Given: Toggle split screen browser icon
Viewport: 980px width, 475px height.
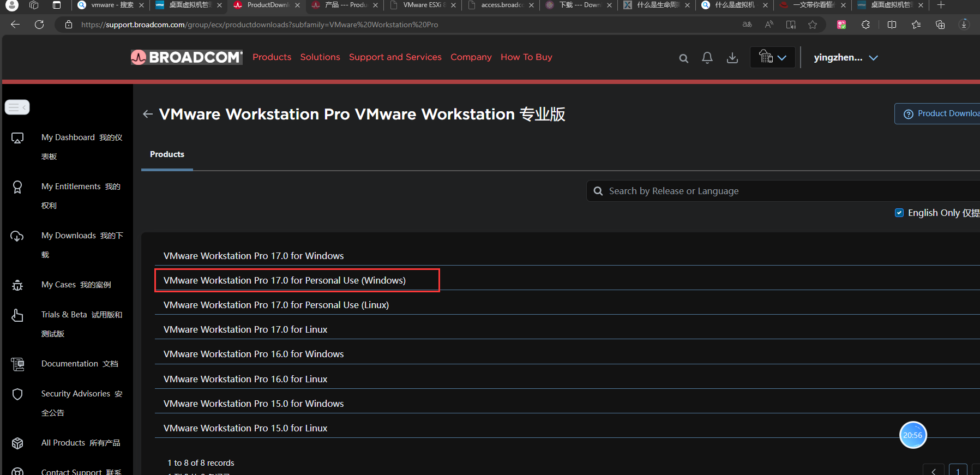Looking at the screenshot, I should point(892,25).
